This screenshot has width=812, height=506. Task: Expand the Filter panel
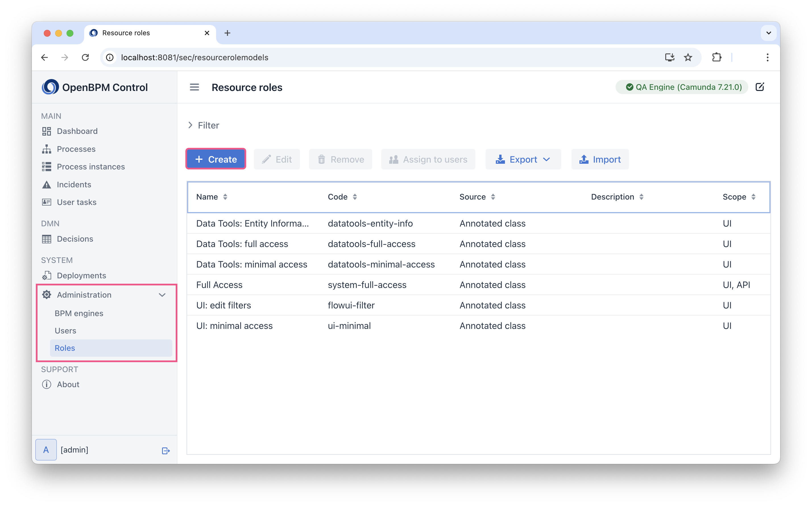click(x=203, y=125)
